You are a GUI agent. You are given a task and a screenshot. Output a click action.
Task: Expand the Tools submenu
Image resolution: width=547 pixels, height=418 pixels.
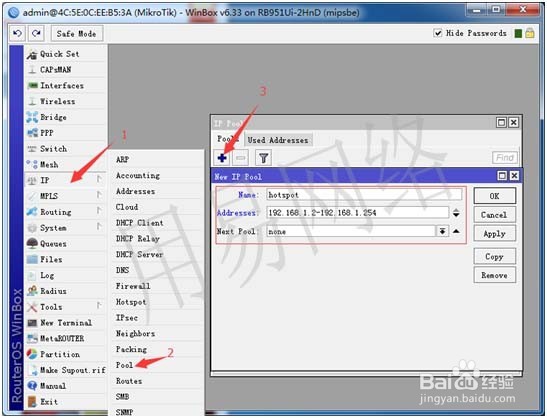click(66, 307)
